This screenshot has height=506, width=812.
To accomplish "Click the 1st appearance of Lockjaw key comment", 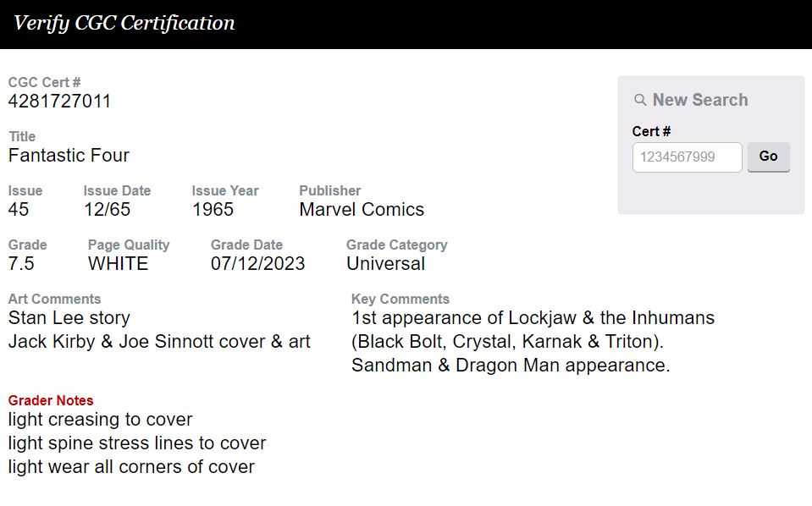I will 533,318.
